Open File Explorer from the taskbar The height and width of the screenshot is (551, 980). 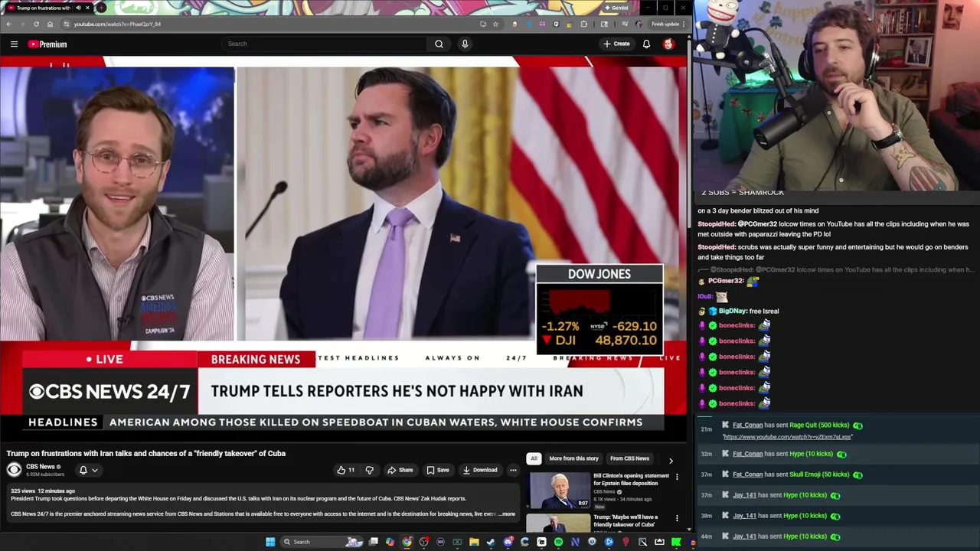pyautogui.click(x=474, y=542)
